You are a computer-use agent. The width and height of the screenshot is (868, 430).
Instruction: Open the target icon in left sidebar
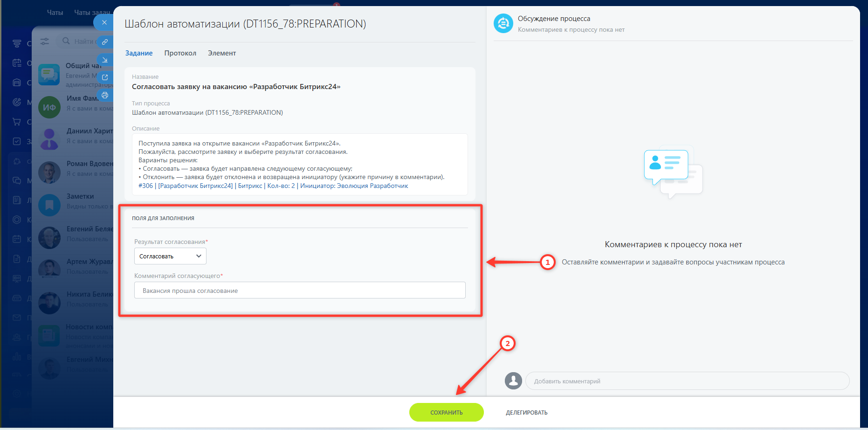pyautogui.click(x=17, y=102)
